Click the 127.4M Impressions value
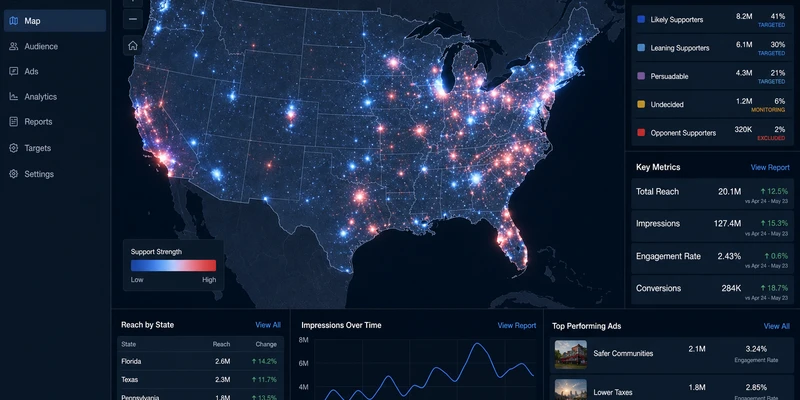The height and width of the screenshot is (400, 800). pos(728,223)
